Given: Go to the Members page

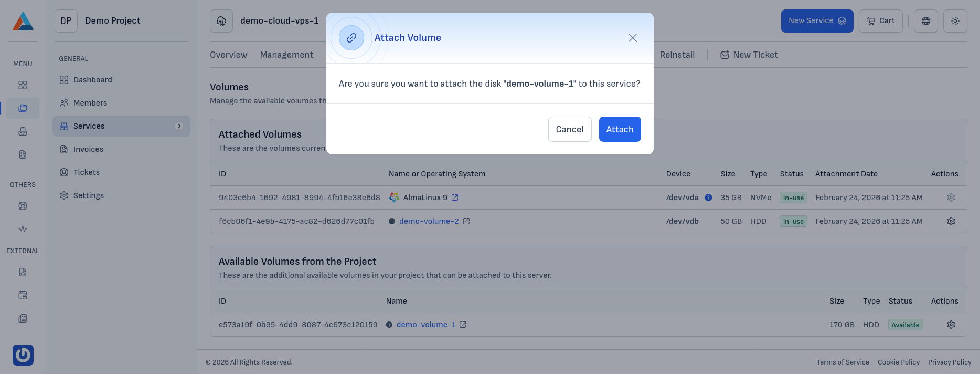Looking at the screenshot, I should click(90, 103).
